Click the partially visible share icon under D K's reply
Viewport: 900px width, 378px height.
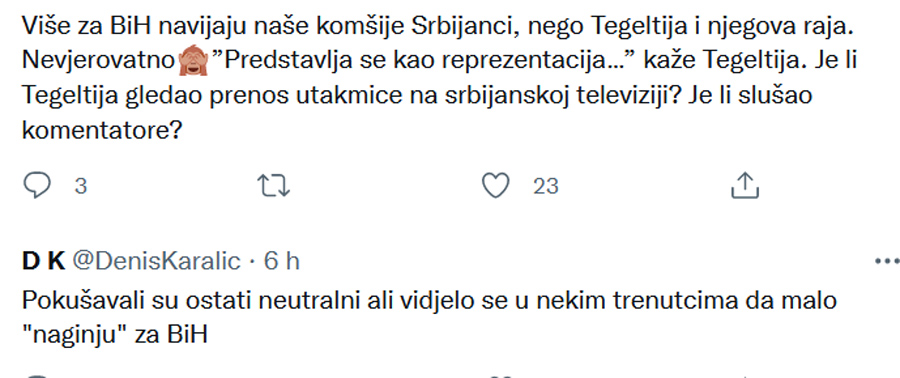click(x=746, y=376)
